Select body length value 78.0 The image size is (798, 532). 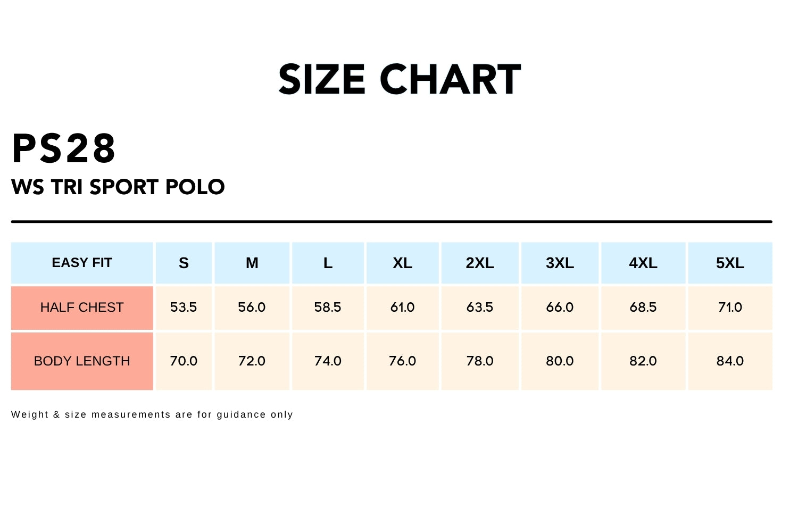click(480, 361)
